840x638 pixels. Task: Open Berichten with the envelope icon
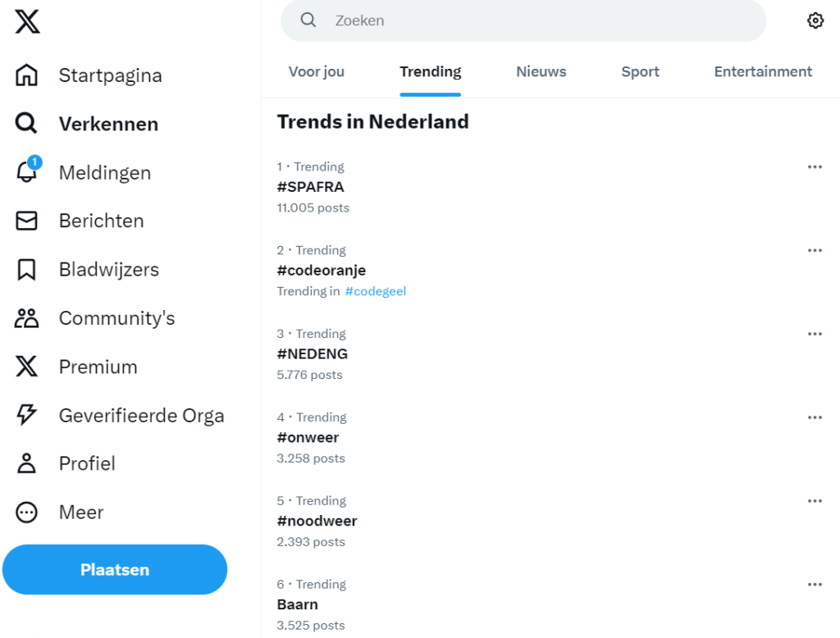27,221
